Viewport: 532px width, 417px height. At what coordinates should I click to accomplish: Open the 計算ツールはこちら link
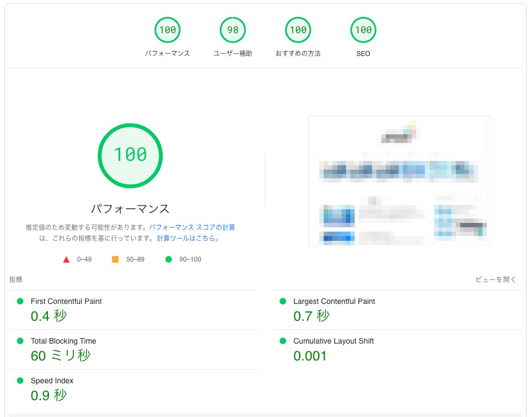(188, 238)
